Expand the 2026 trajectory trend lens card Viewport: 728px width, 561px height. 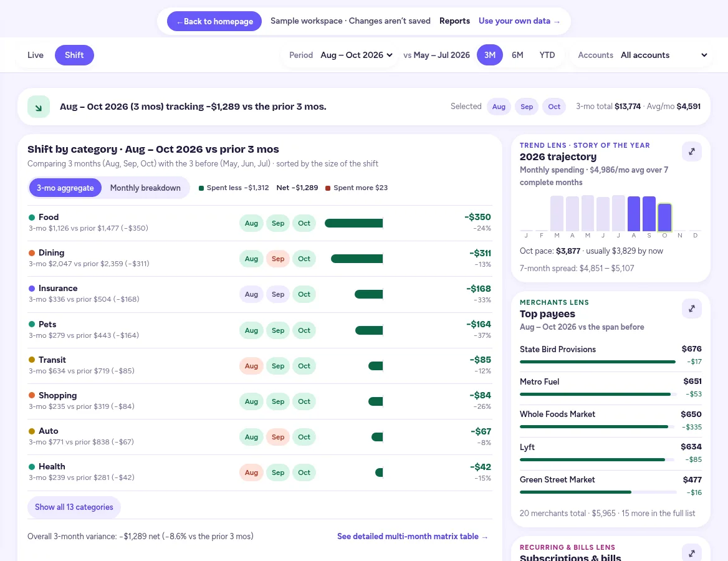[x=691, y=151]
